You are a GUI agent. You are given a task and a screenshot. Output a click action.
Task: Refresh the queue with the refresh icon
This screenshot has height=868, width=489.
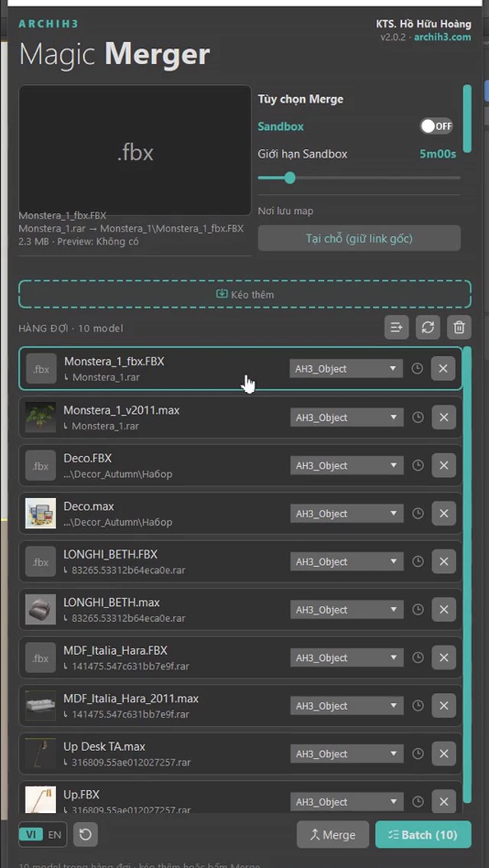coord(428,327)
